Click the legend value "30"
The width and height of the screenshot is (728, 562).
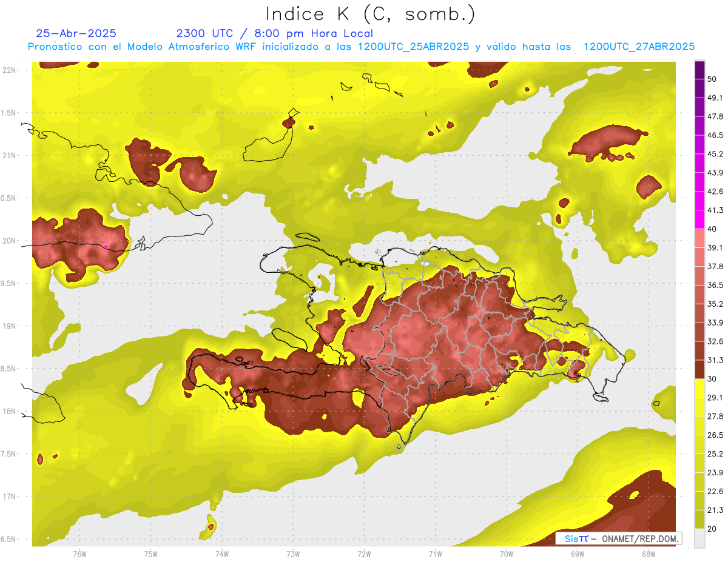(713, 379)
